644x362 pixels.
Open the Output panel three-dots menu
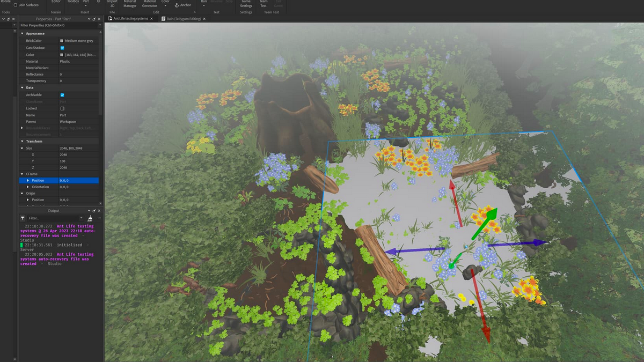pyautogui.click(x=99, y=218)
